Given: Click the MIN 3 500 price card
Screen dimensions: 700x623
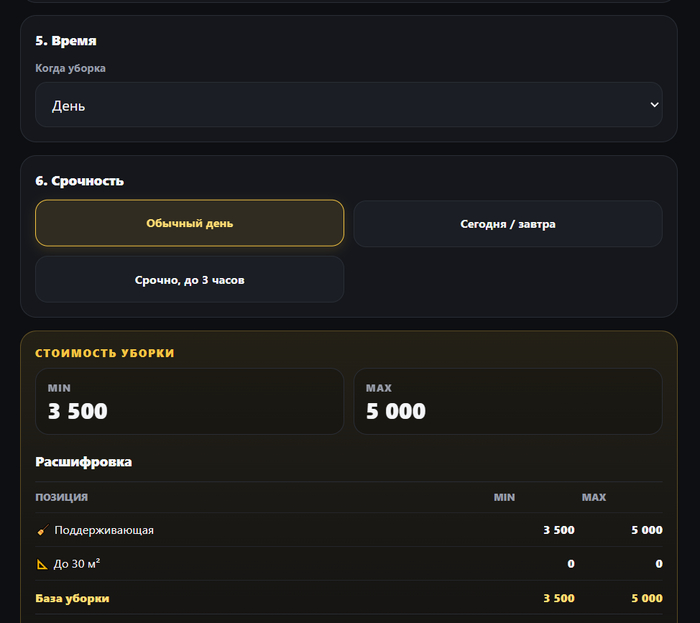Looking at the screenshot, I should tap(190, 401).
